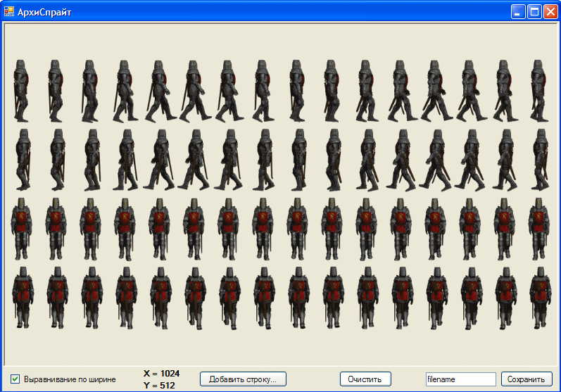
Task: Click last knight sprite in bottom row
Action: tap(541, 298)
